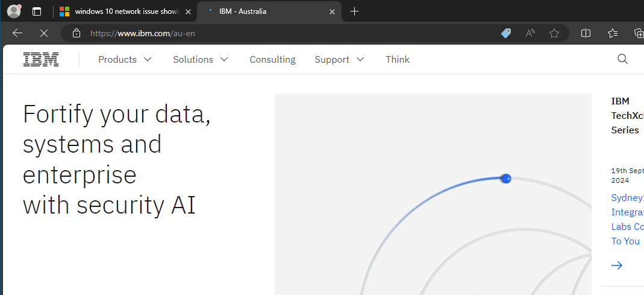Open the IBM site search magnifier
This screenshot has width=644, height=295.
(x=623, y=59)
